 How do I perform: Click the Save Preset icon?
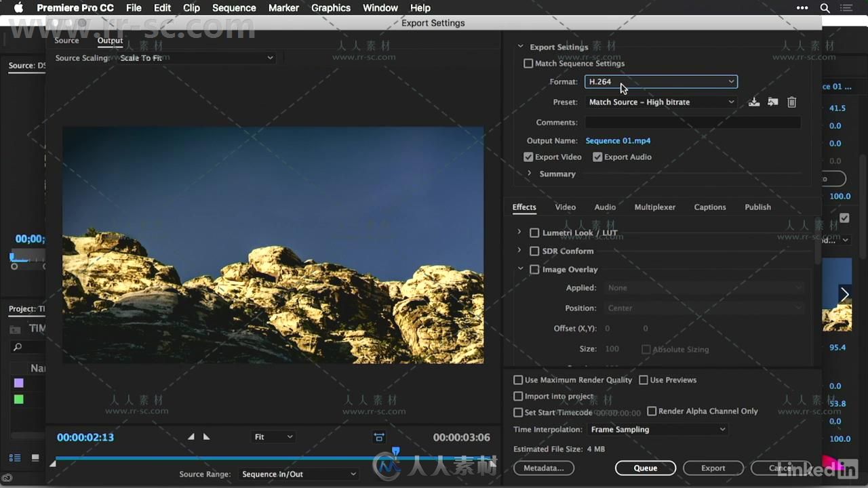click(753, 102)
